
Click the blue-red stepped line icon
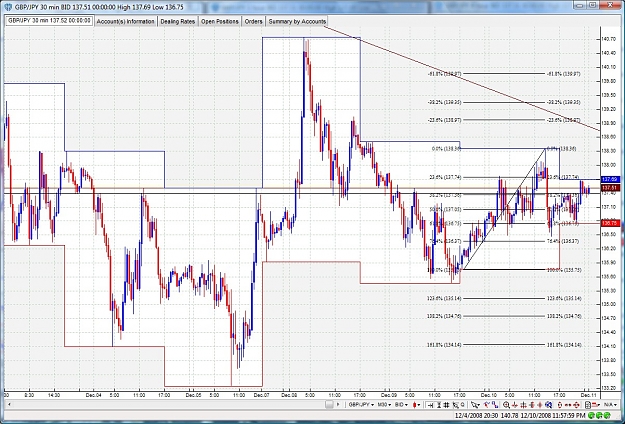pos(495,405)
